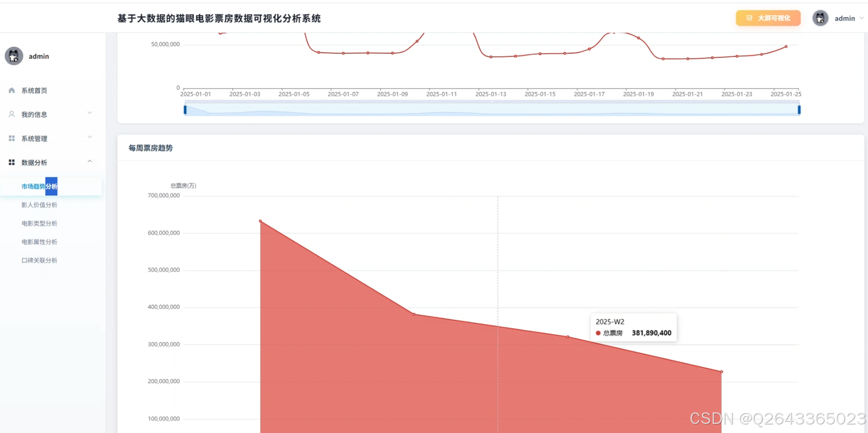Screen dimensions: 868x433
Task: Click the 每周票房趋势 card title
Action: [150, 148]
